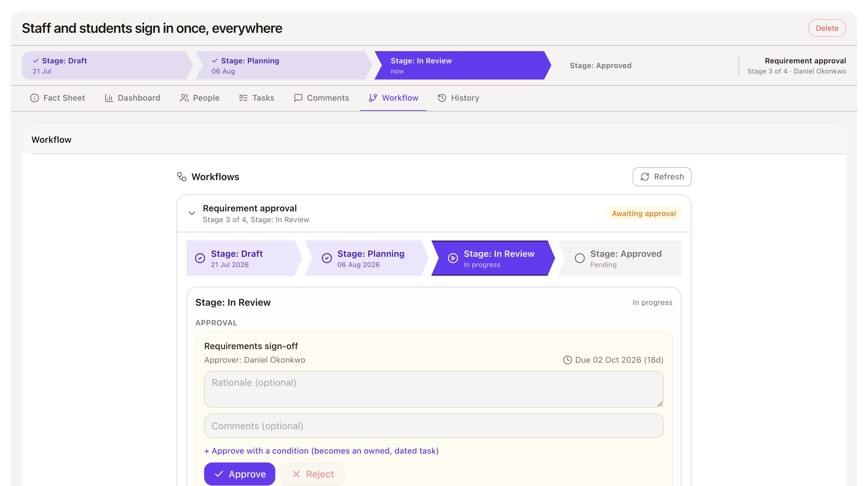Click the Stage: Planning check circle icon
Screen dimensions: 868x486
click(x=327, y=258)
